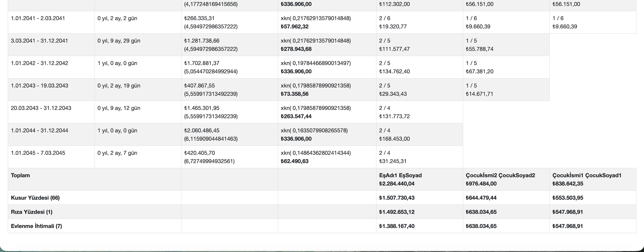Screen dimensions: 644x252
Task: Select the 3.03.2041 - 31.12.2041 period row
Action: (x=39, y=41)
